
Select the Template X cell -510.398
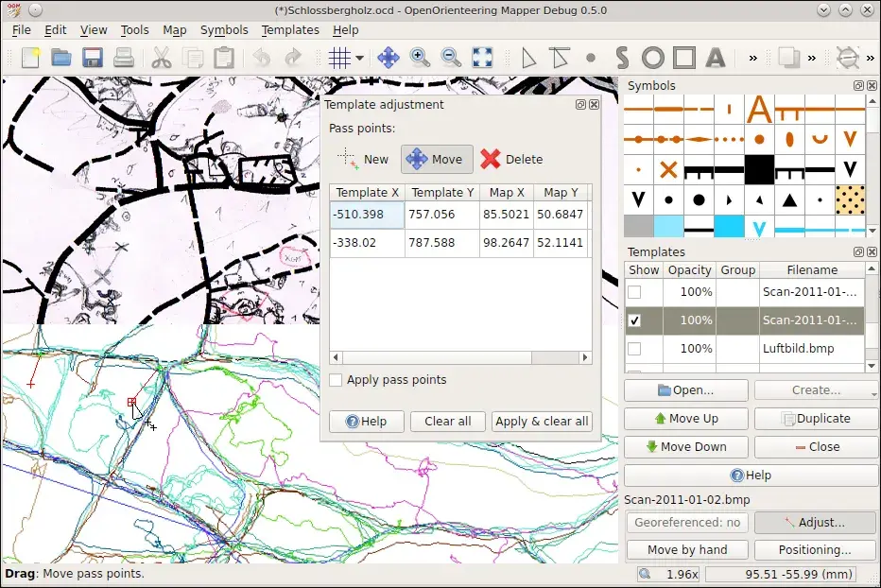pyautogui.click(x=367, y=215)
